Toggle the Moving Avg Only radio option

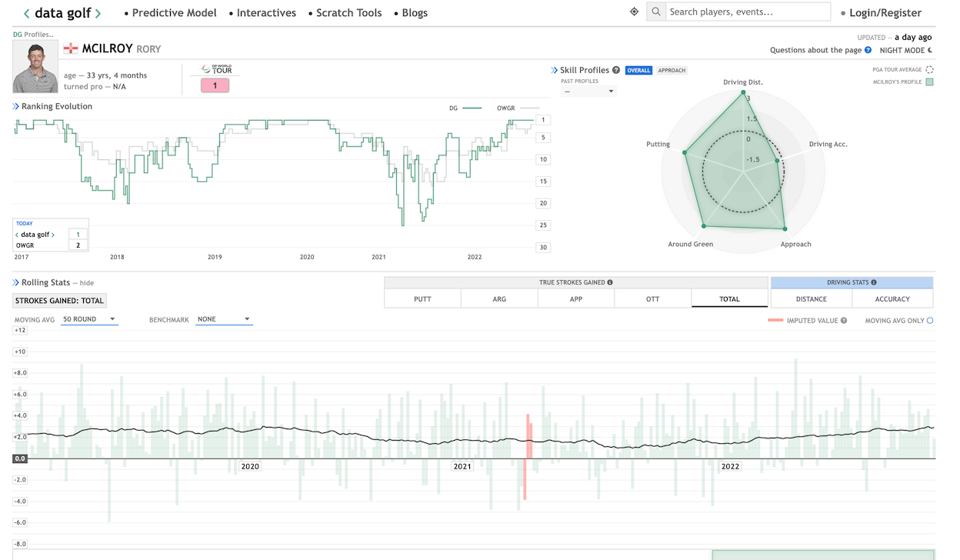930,321
